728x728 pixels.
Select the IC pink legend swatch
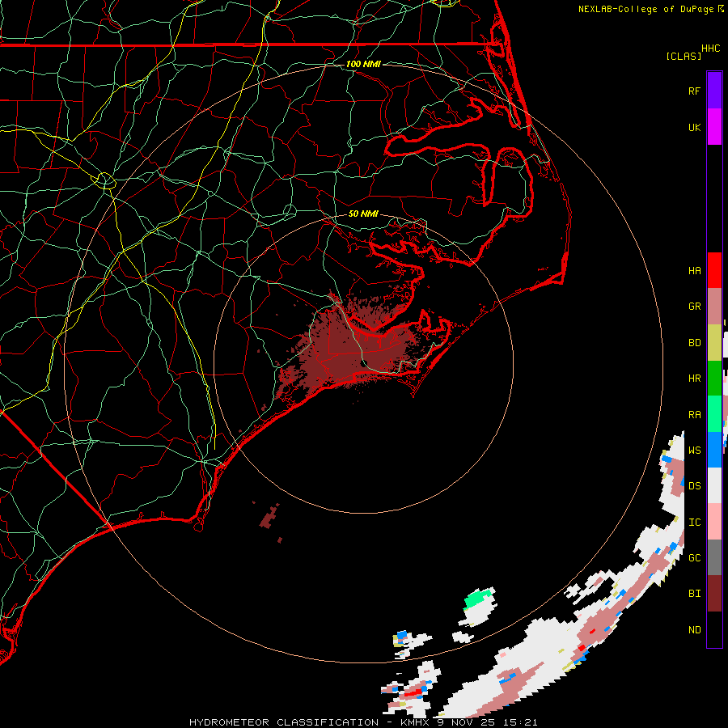pos(714,522)
